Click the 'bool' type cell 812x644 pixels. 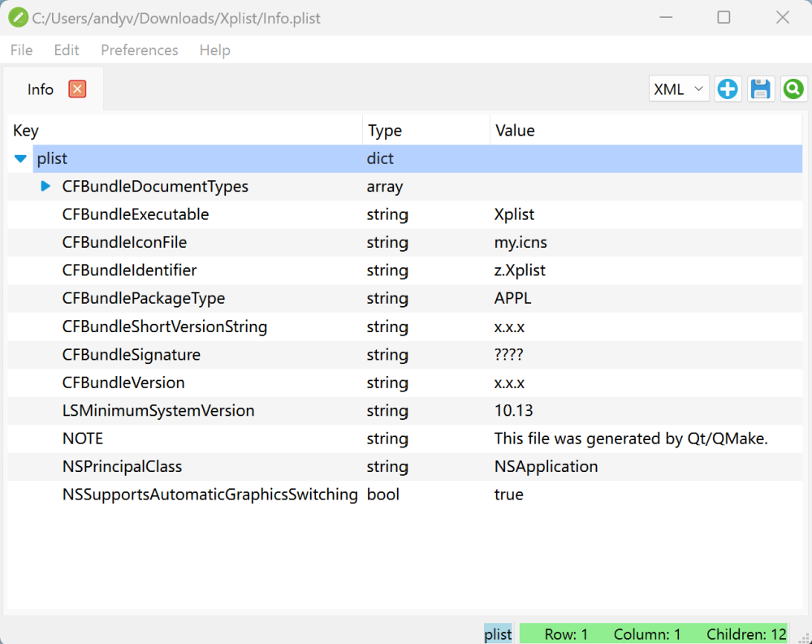click(x=382, y=495)
